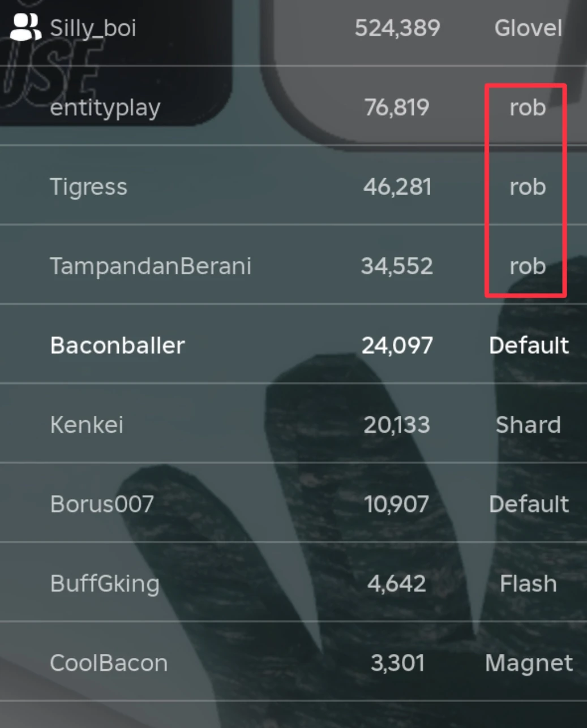This screenshot has height=728, width=587.
Task: Click the Glovel glove label
Action: 528,28
